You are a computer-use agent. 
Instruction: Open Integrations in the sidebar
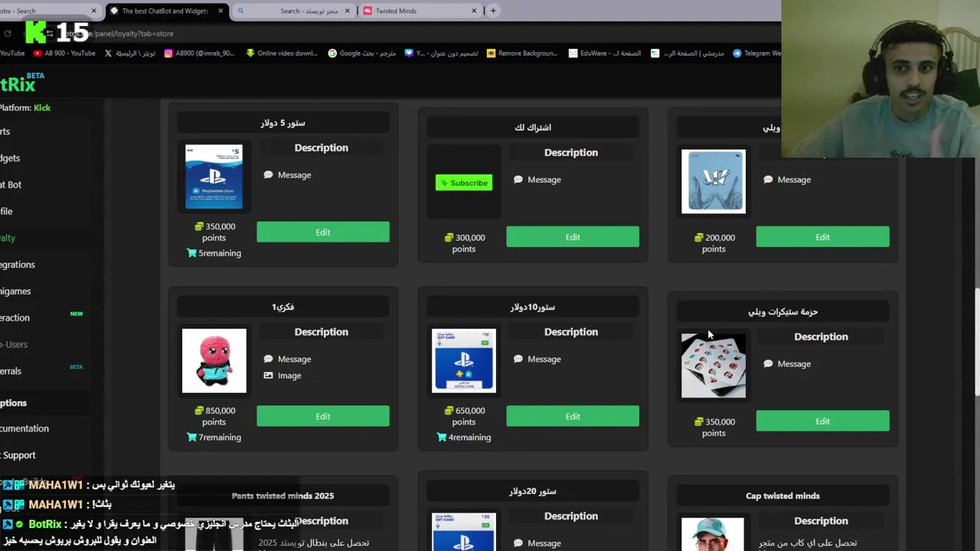click(x=17, y=264)
